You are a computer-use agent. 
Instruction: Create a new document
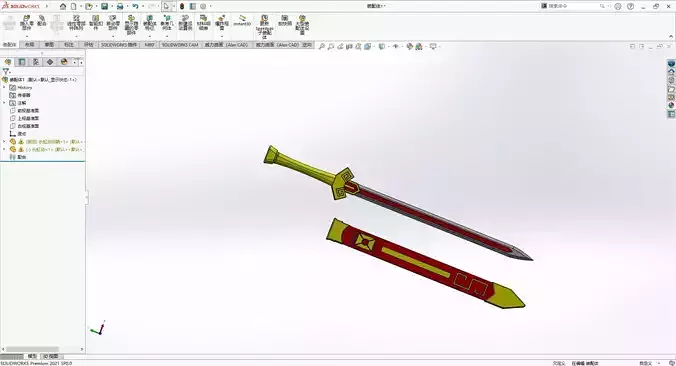[74, 6]
